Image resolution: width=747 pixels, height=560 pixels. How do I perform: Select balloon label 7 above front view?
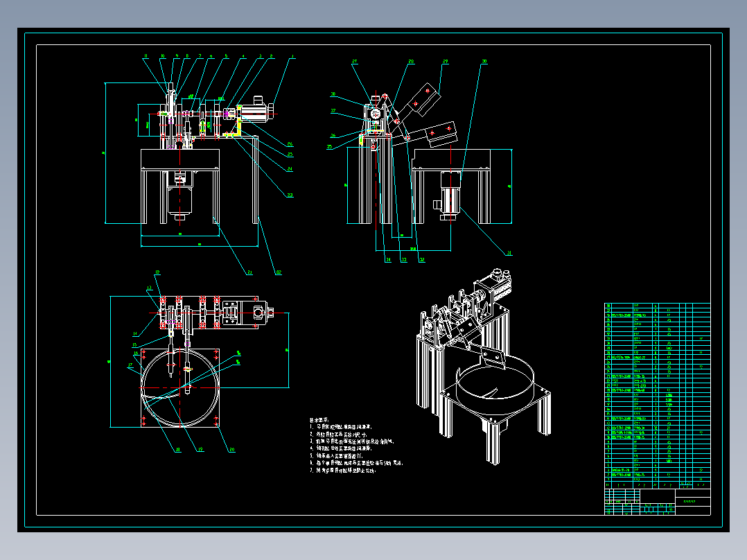pyautogui.click(x=200, y=56)
